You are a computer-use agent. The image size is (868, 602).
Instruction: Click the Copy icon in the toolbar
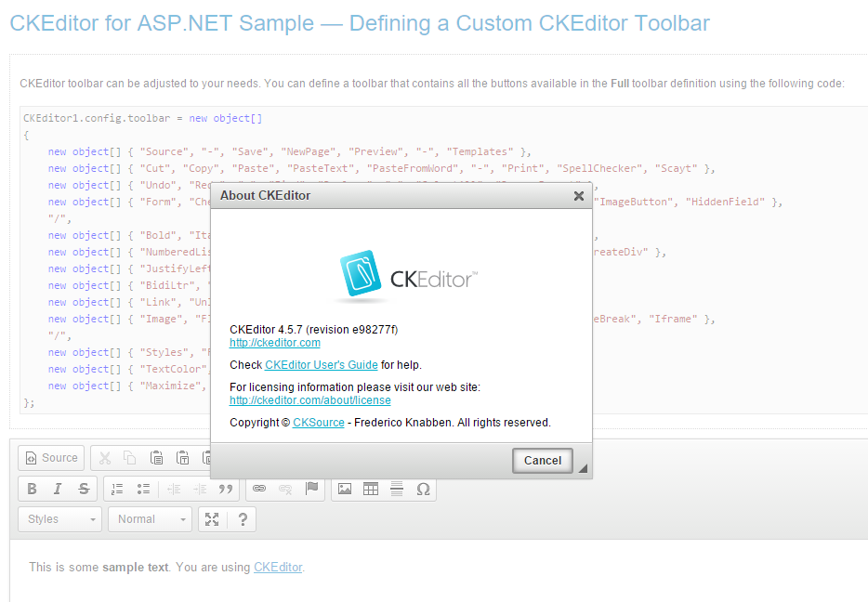point(130,458)
